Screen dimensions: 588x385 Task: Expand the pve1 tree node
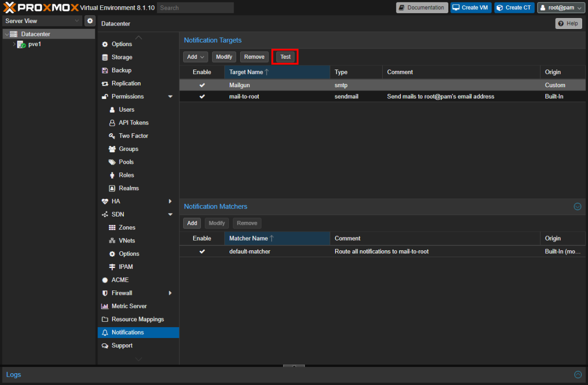(x=14, y=44)
